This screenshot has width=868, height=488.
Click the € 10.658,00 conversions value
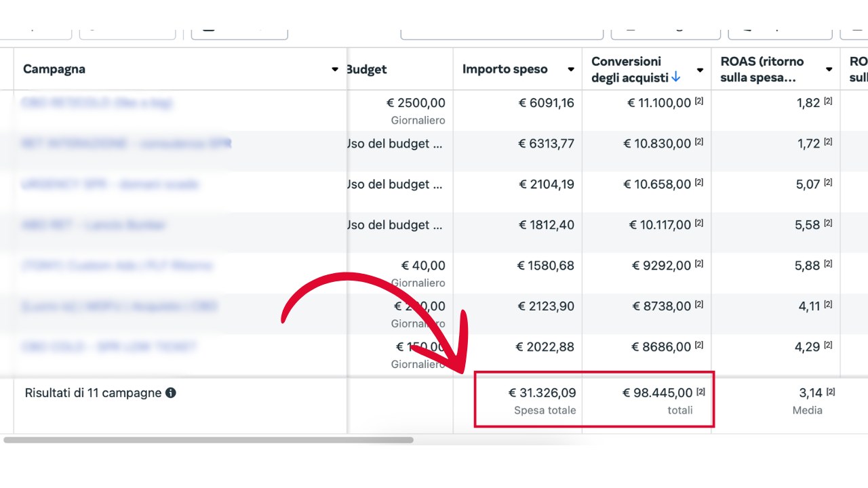pyautogui.click(x=658, y=184)
